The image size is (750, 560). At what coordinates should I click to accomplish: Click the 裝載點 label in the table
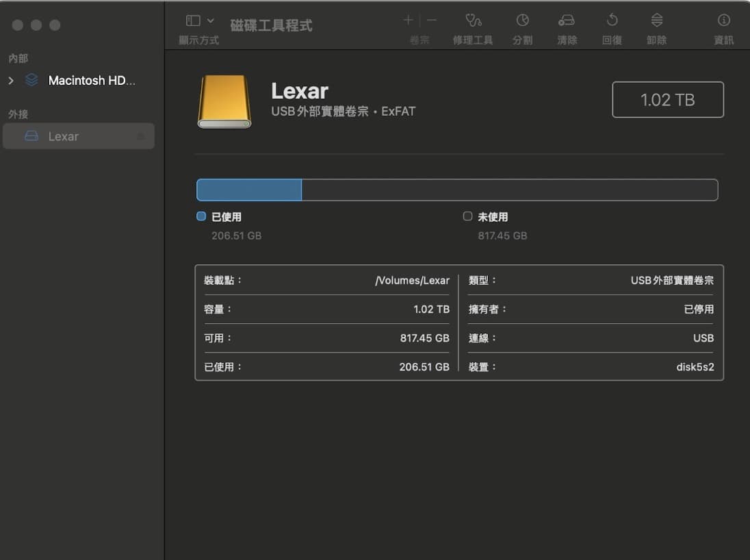coord(223,281)
